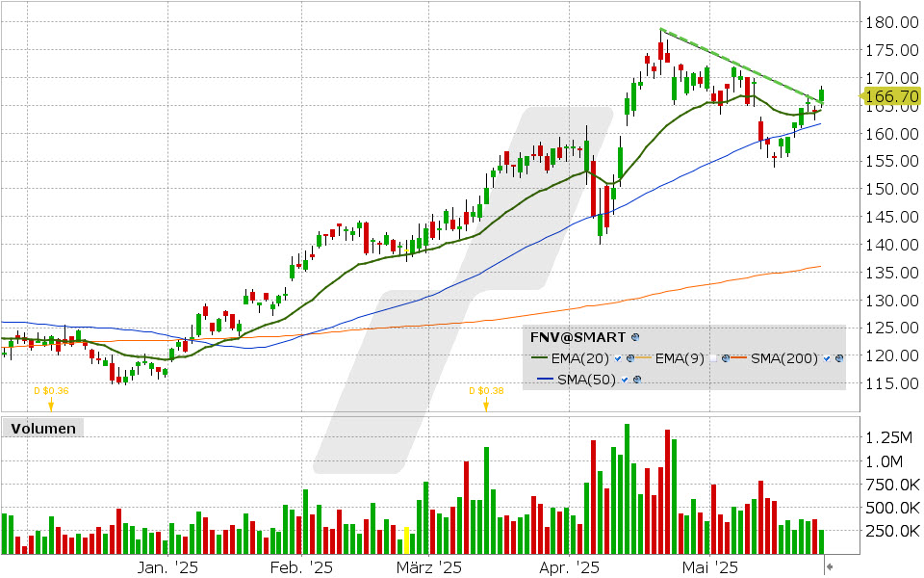Click the dark green EMA(20) line swatch

pyautogui.click(x=539, y=357)
